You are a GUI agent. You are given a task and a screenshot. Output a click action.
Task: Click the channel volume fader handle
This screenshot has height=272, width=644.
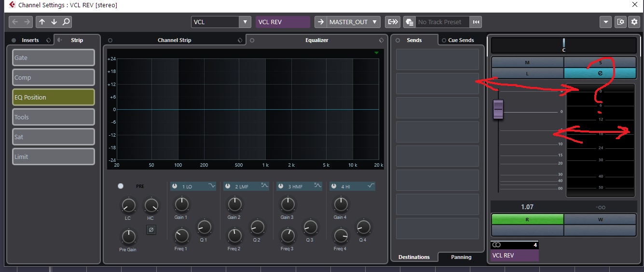498,109
